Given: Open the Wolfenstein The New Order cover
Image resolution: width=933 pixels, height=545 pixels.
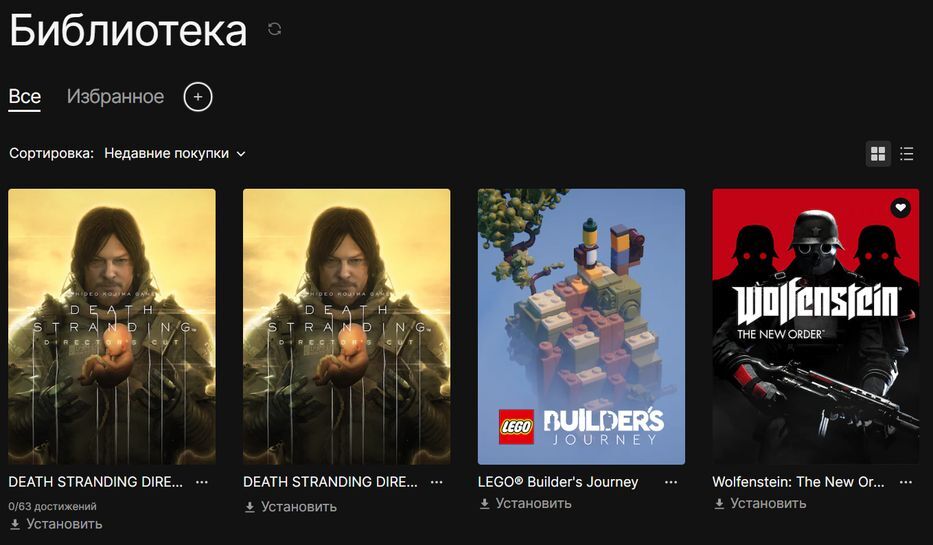Looking at the screenshot, I should tap(816, 327).
